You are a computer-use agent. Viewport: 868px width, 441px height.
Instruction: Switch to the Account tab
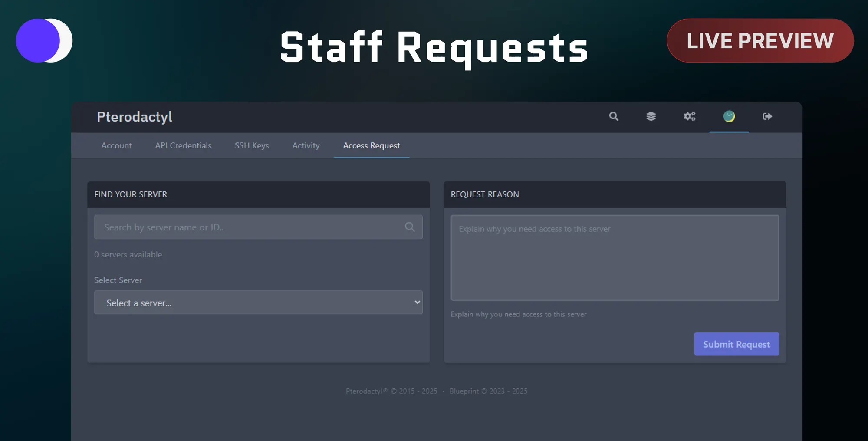coord(116,146)
